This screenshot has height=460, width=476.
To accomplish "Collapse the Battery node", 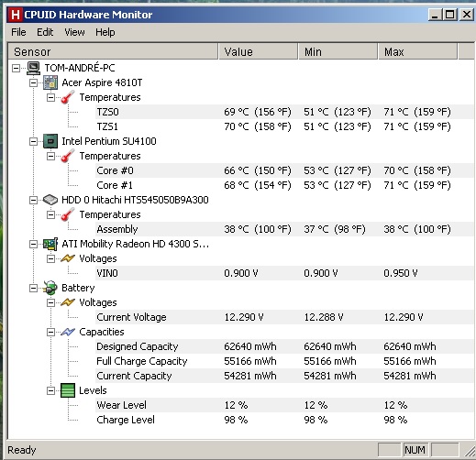I will click(33, 288).
